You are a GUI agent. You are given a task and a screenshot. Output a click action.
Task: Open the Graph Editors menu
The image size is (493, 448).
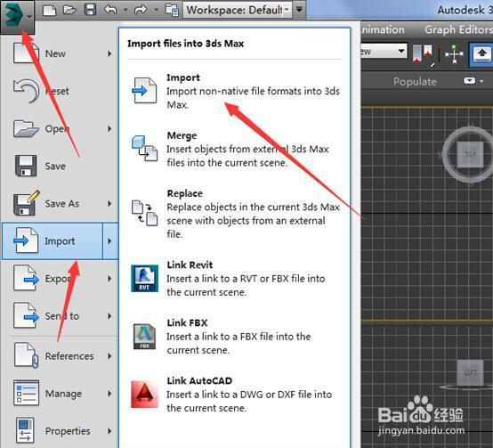point(458,29)
